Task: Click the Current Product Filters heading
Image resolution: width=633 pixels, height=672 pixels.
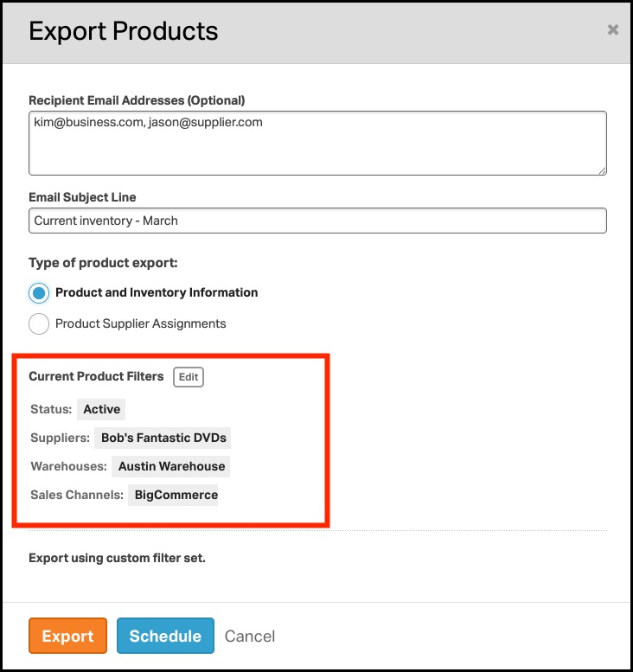Action: click(96, 377)
